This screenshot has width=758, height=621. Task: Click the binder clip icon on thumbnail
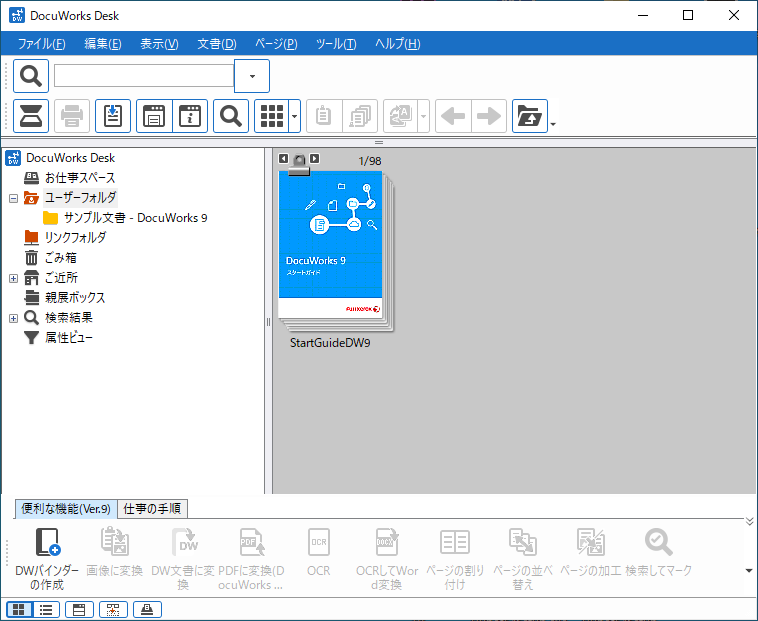pos(299,164)
